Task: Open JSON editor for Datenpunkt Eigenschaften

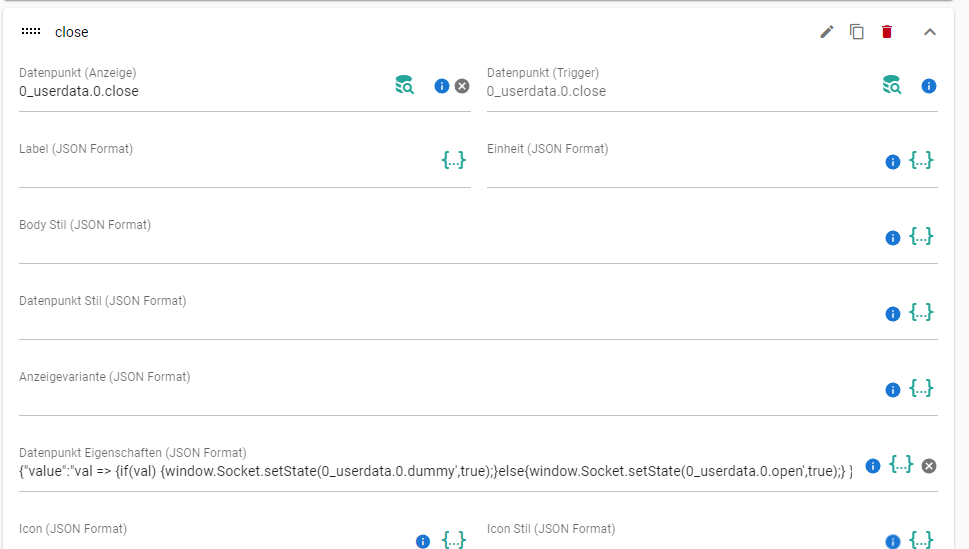Action: tap(901, 464)
